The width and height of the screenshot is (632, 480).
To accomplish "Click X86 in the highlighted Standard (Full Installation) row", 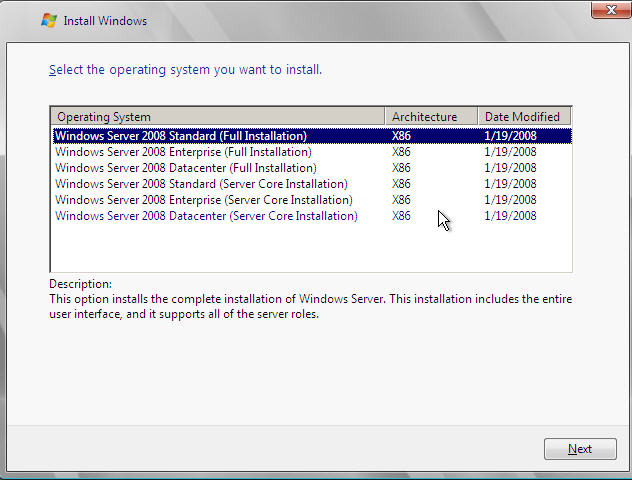I will click(401, 136).
